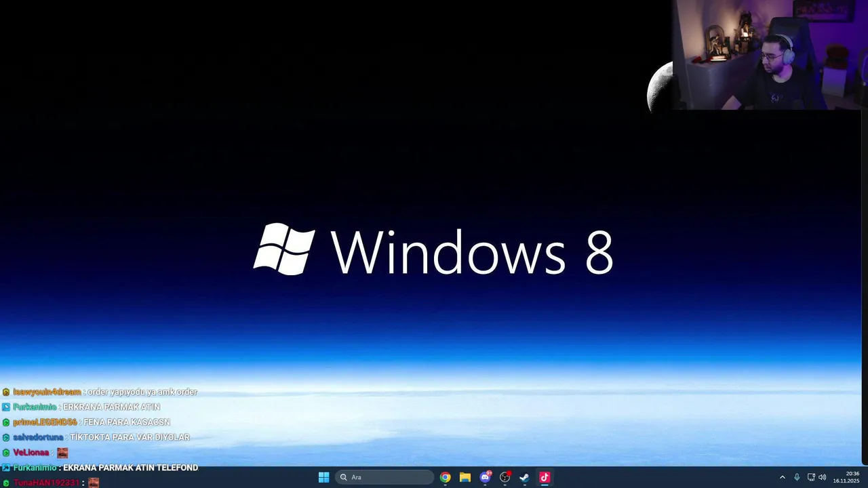Open File Explorer from the taskbar
The height and width of the screenshot is (488, 868).
(x=465, y=477)
